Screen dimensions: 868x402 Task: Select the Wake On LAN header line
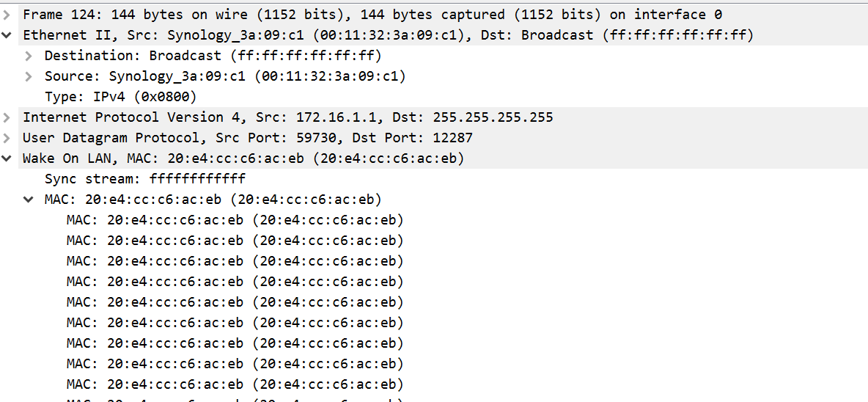(243, 158)
